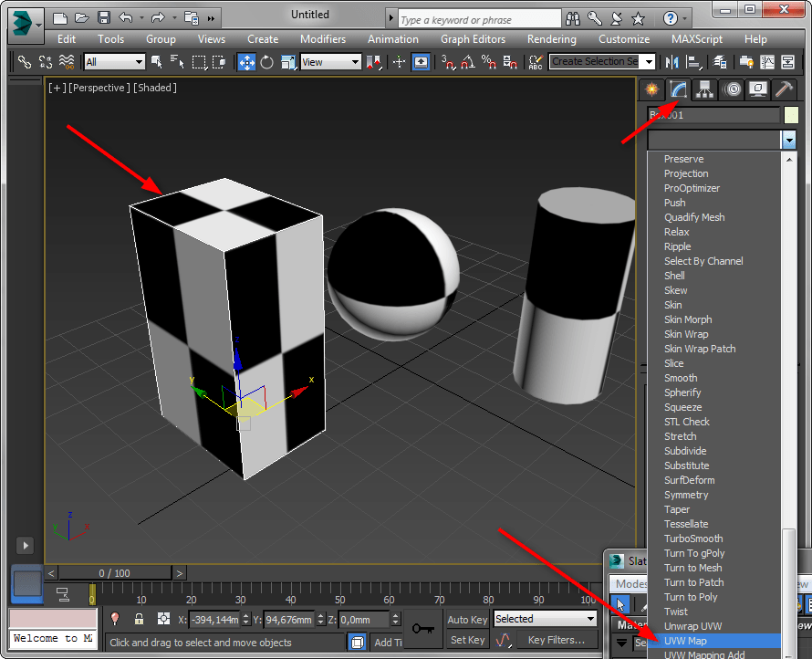The image size is (812, 659).
Task: Toggle the Selection Lock padlock
Action: pos(139,619)
